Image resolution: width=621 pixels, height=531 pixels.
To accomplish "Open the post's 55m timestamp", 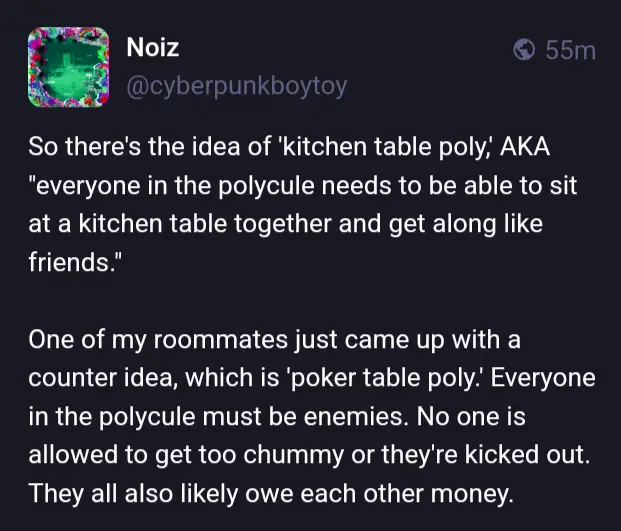I will pyautogui.click(x=570, y=49).
